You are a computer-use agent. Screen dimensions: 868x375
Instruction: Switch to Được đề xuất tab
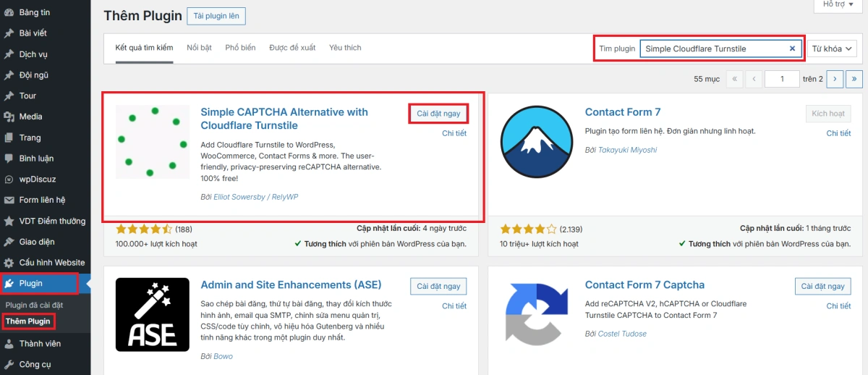tap(292, 48)
